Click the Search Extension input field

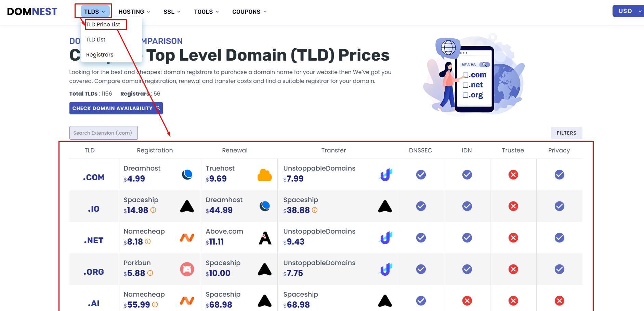pyautogui.click(x=103, y=133)
